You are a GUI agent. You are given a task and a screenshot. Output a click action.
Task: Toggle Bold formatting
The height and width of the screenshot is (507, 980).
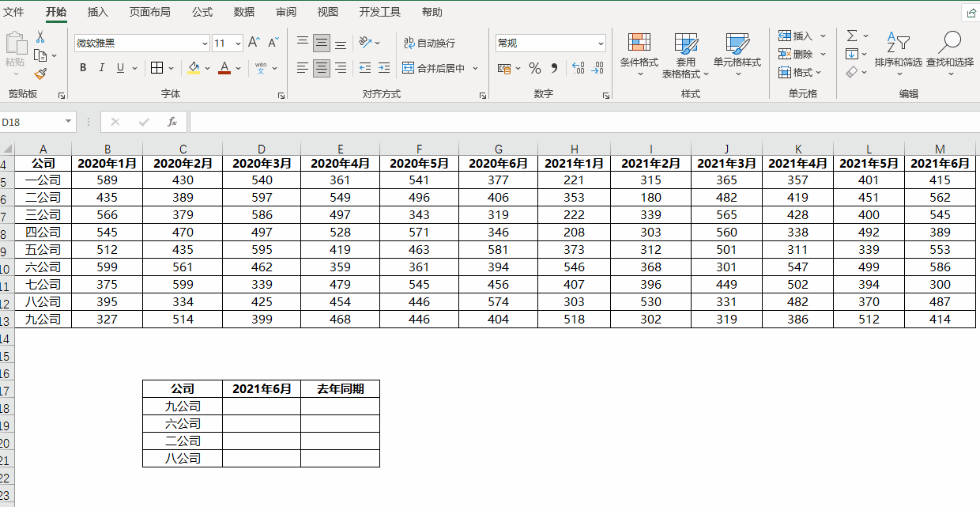point(83,68)
